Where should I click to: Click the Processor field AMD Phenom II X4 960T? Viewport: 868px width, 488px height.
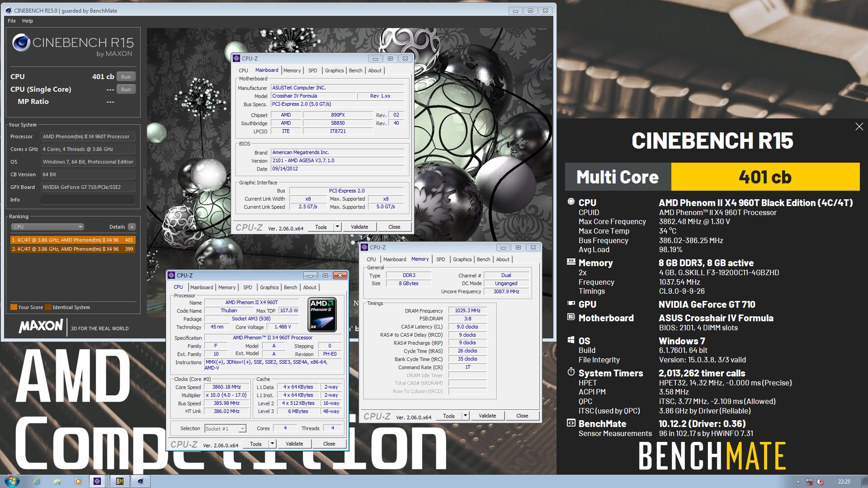[88, 136]
